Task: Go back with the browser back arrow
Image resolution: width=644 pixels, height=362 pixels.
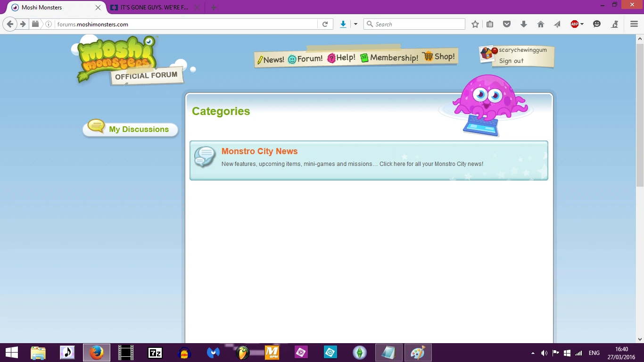Action: point(10,24)
